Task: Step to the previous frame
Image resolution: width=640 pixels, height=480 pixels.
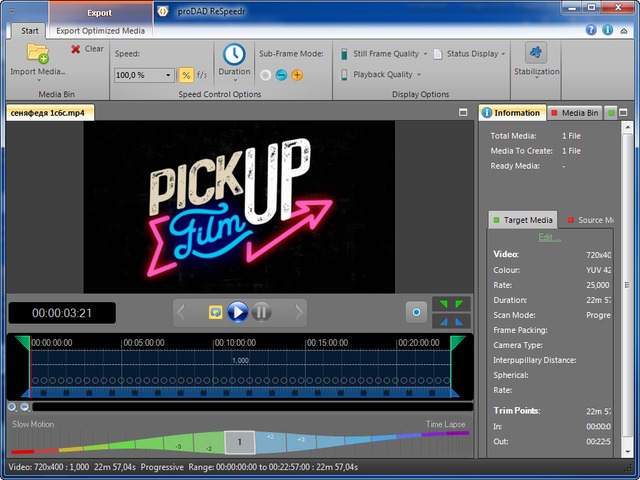Action: click(x=181, y=313)
